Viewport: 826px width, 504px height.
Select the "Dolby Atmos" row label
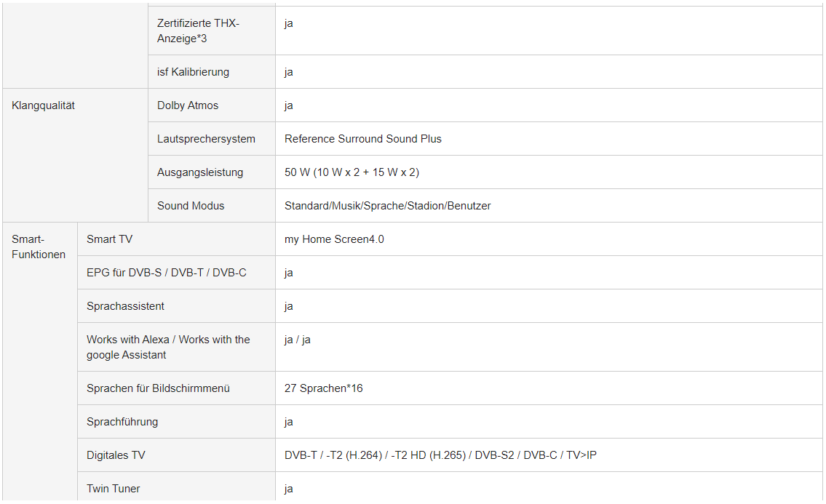coord(188,105)
